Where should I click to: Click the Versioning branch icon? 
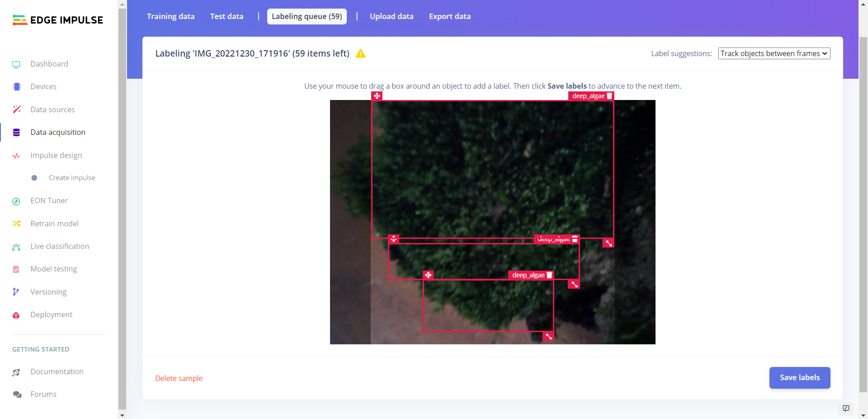(x=16, y=292)
